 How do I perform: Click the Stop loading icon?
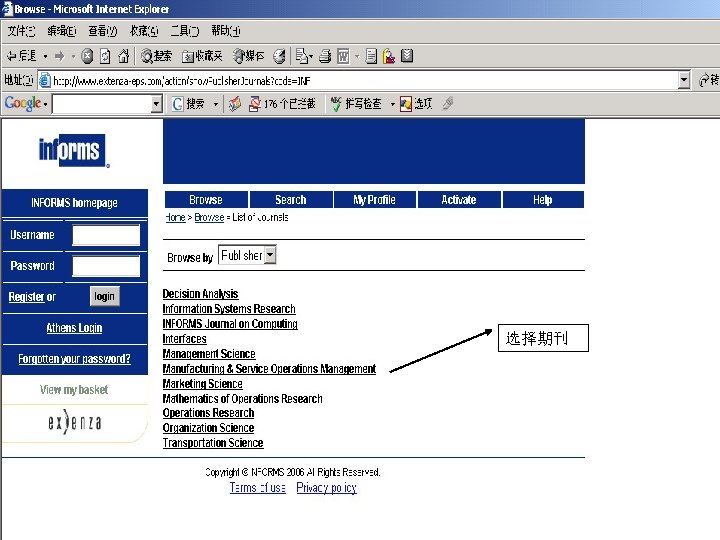click(x=87, y=56)
